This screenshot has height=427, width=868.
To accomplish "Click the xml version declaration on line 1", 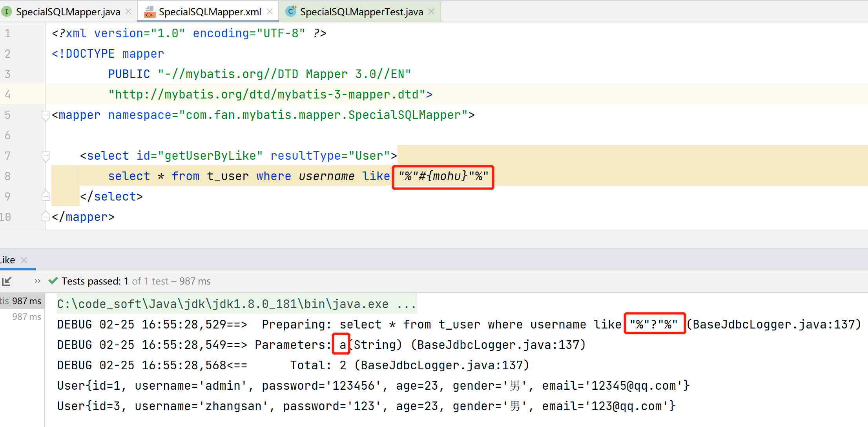I will pyautogui.click(x=189, y=33).
